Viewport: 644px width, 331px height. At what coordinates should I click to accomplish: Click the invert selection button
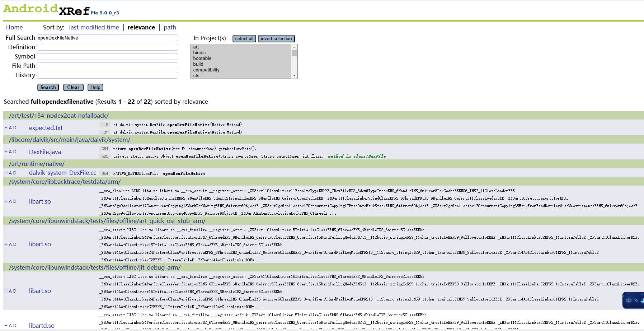(276, 38)
